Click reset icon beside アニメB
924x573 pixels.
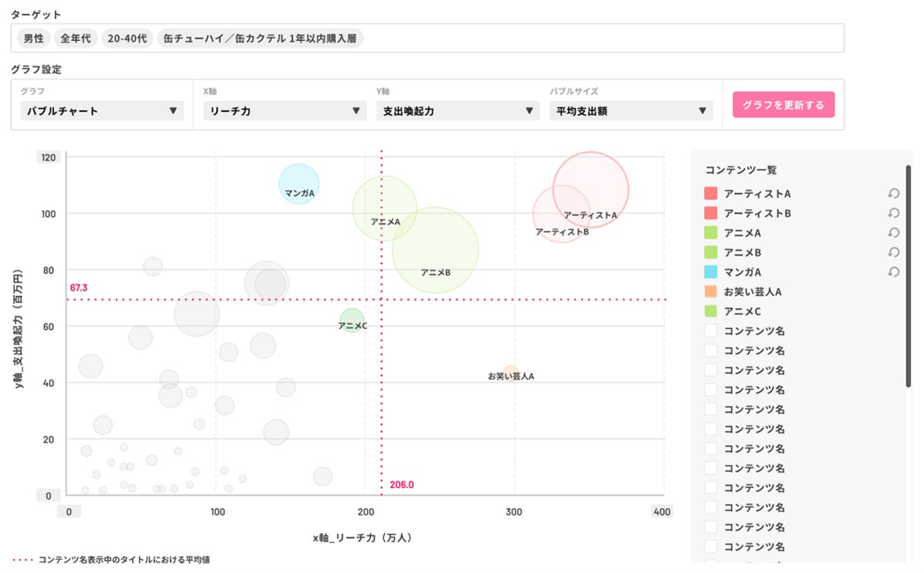point(894,253)
